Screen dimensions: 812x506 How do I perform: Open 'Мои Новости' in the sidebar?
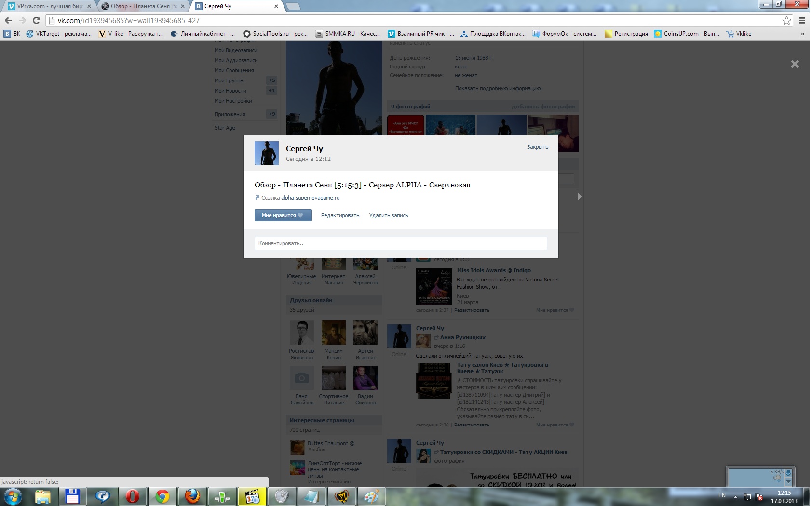click(230, 91)
